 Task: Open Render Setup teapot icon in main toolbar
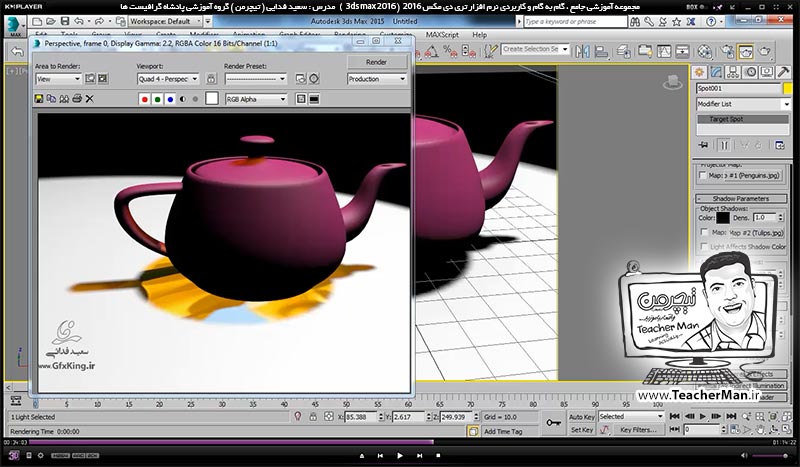[728, 51]
